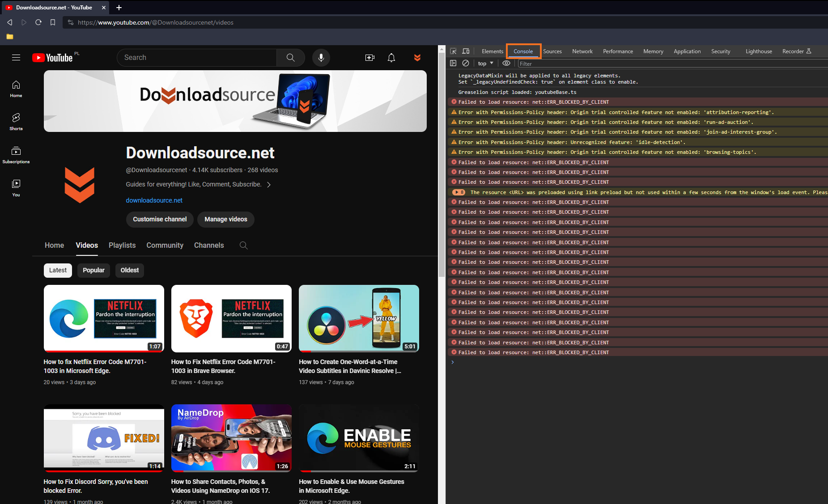Open the Application panel
Screen dimensions: 828x504
click(x=688, y=51)
